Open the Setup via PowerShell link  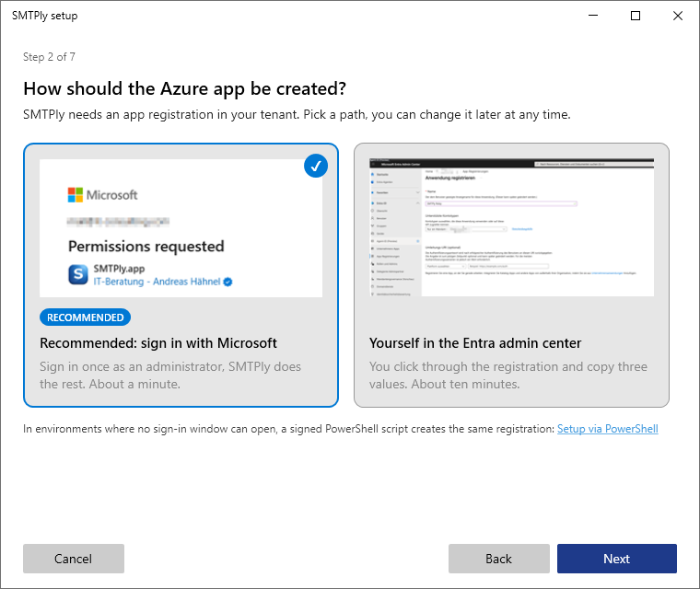[607, 429]
